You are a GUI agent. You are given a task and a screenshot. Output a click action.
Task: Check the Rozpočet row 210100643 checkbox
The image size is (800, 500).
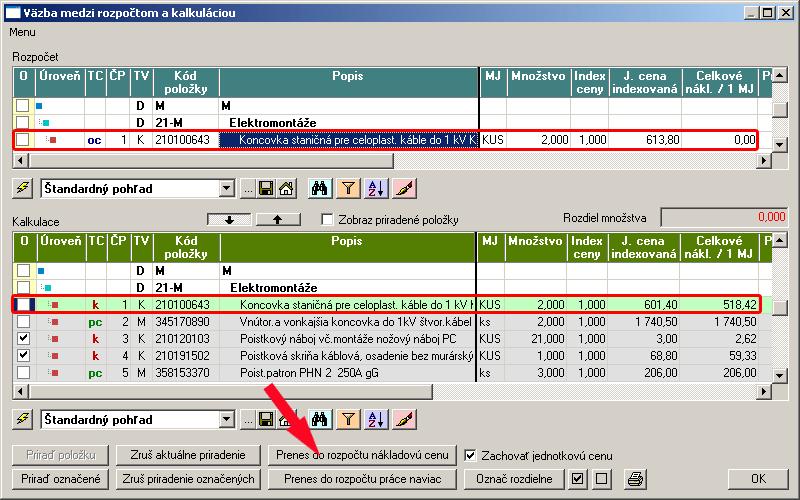[22, 139]
